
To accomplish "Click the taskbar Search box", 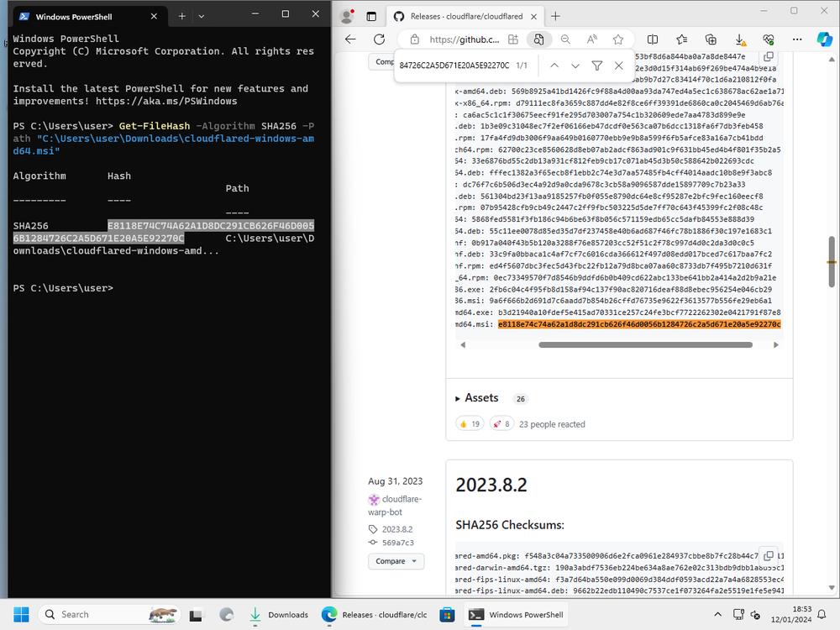I will pos(109,615).
